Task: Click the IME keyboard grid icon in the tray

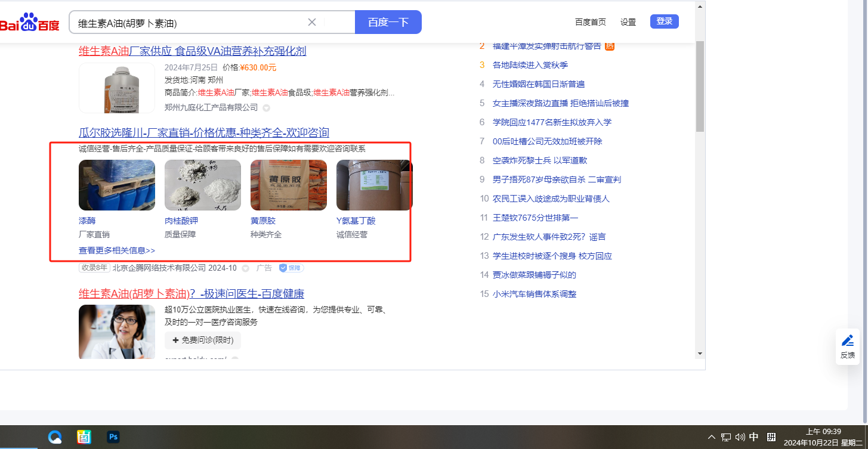Action: click(x=771, y=437)
